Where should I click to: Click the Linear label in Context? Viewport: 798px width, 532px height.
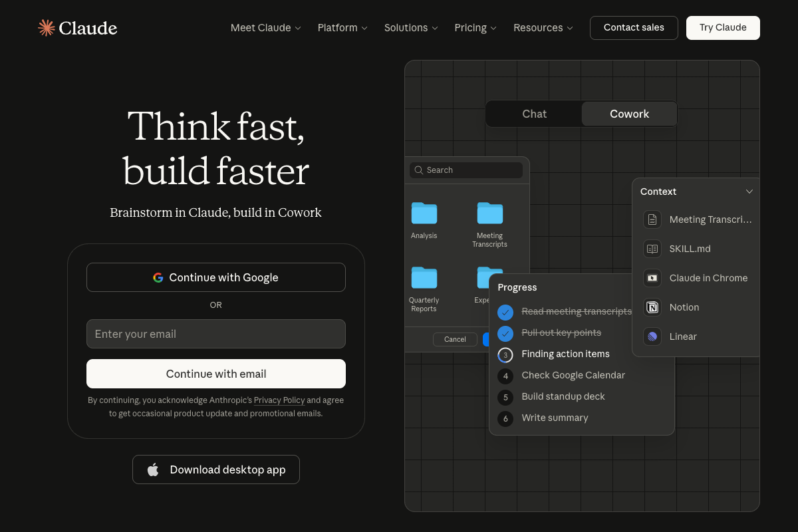tap(683, 336)
